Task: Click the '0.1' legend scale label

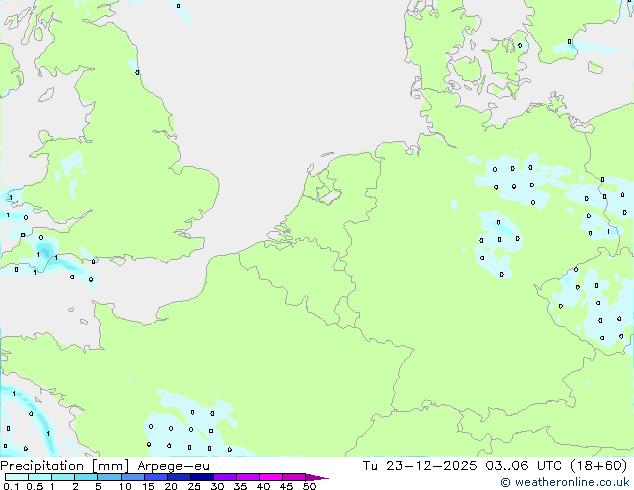Action: pos(11,486)
